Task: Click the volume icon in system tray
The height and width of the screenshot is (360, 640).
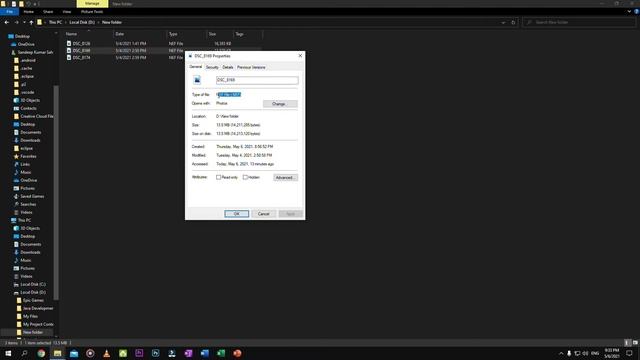Action: [585, 353]
